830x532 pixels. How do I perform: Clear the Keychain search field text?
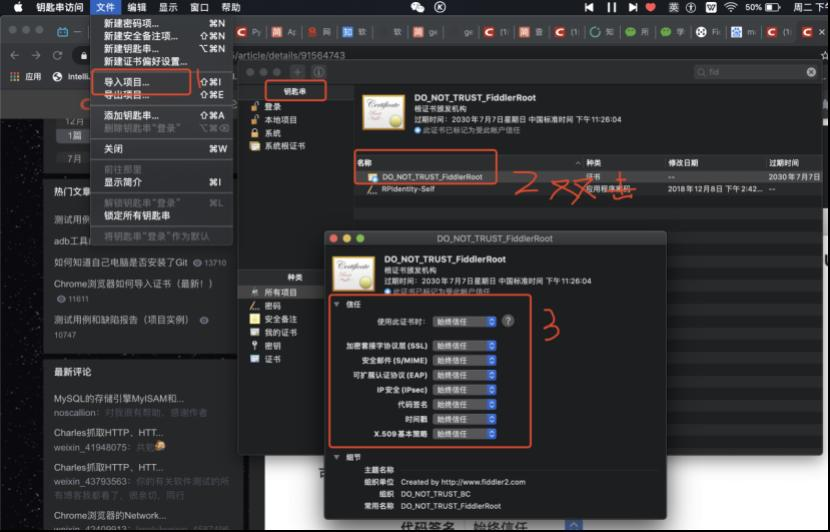pos(811,71)
